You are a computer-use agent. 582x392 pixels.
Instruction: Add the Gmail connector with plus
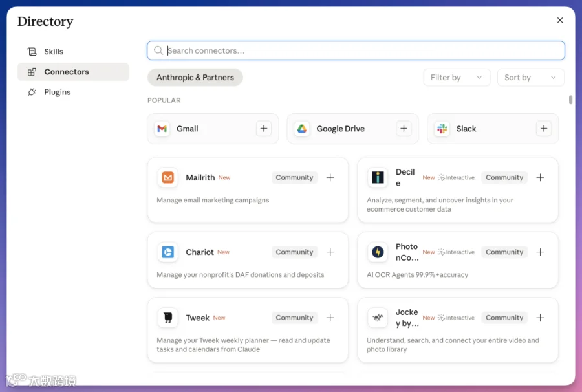(x=264, y=129)
